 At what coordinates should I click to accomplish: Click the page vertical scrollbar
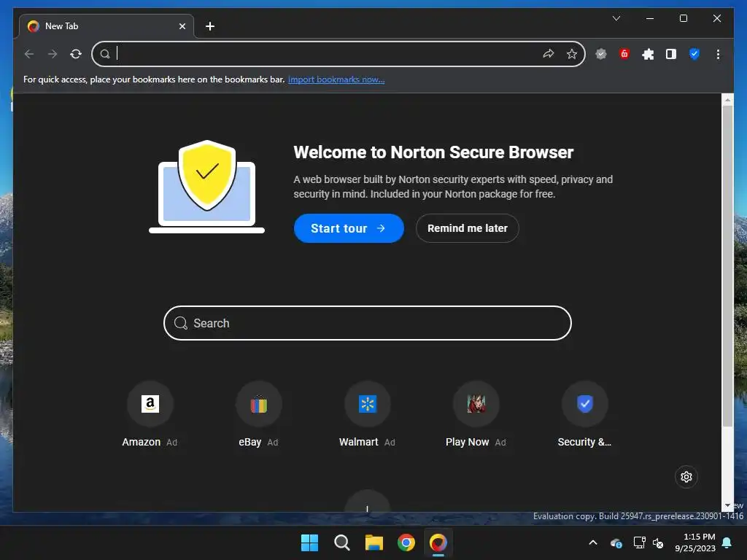(727, 265)
